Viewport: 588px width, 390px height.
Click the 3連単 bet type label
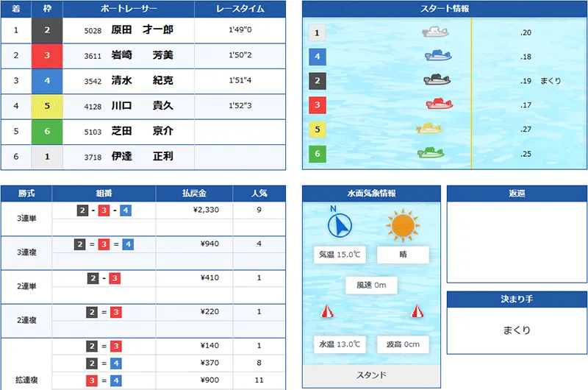[x=26, y=219]
